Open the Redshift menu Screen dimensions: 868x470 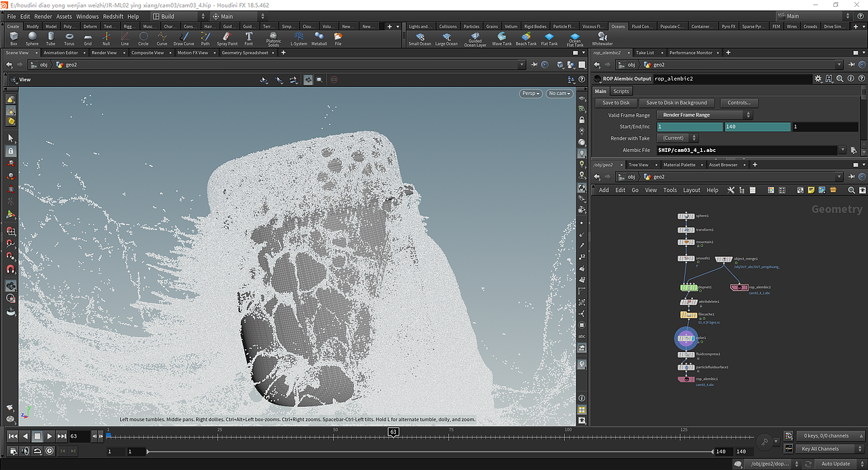click(113, 16)
